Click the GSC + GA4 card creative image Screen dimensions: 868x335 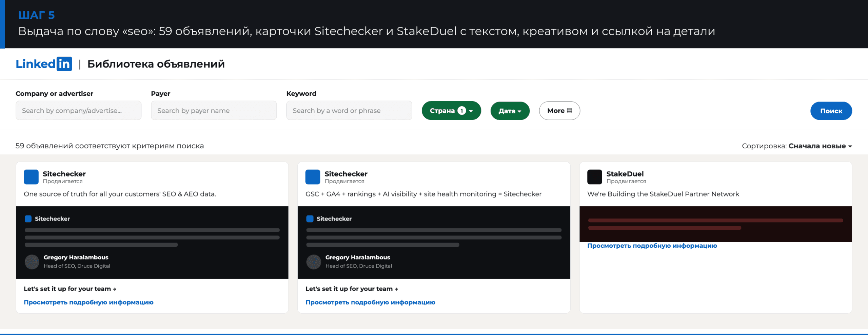point(434,242)
